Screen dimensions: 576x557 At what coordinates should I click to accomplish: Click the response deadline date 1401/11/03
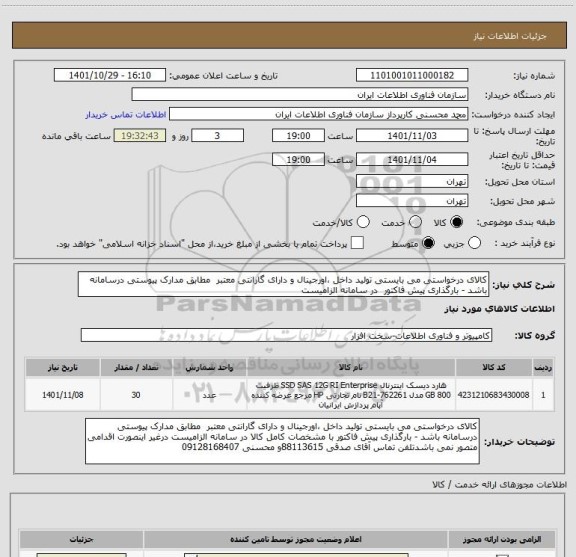412,136
